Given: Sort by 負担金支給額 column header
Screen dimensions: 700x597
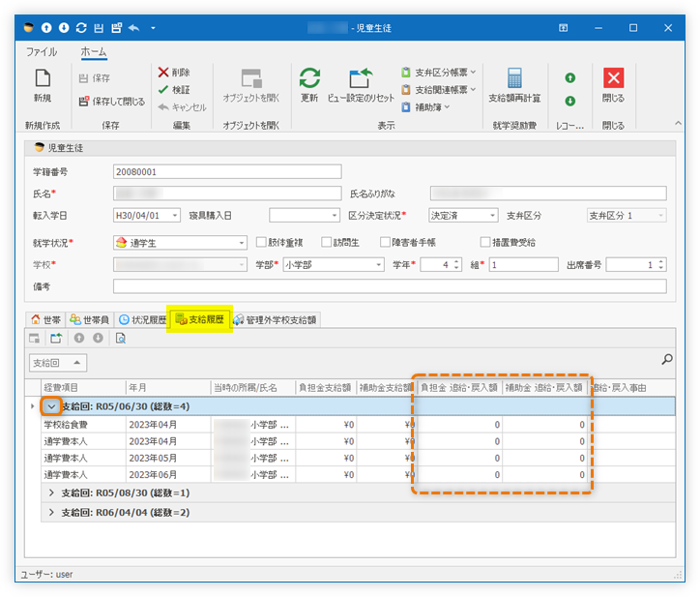Looking at the screenshot, I should click(326, 387).
